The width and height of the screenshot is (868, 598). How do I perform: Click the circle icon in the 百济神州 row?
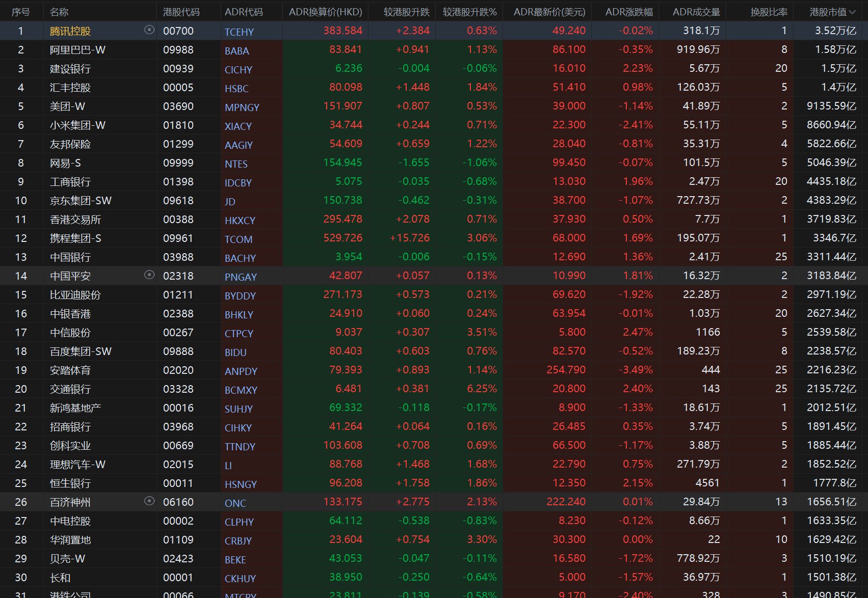point(149,501)
